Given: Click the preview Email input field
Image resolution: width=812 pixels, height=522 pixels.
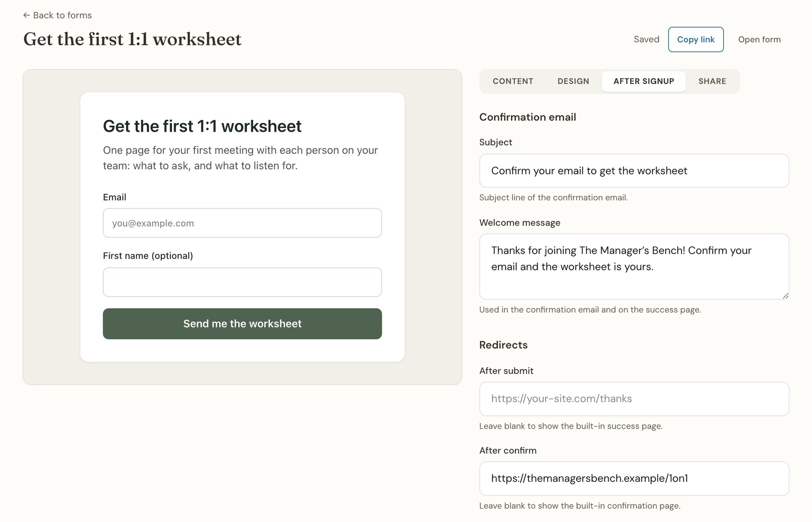Looking at the screenshot, I should pos(242,223).
